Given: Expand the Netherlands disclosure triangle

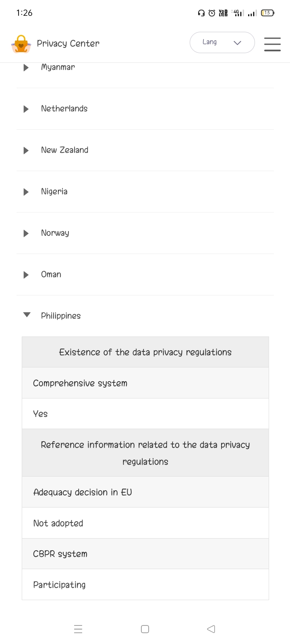Looking at the screenshot, I should tap(26, 109).
